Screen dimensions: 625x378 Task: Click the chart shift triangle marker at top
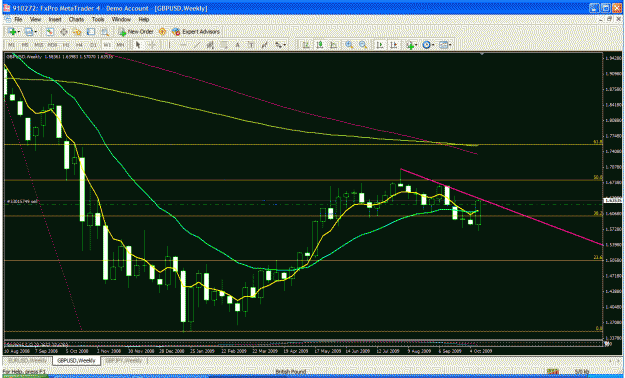pos(483,55)
